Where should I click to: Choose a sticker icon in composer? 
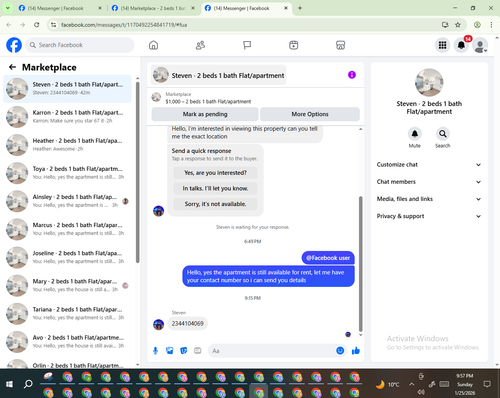184,351
